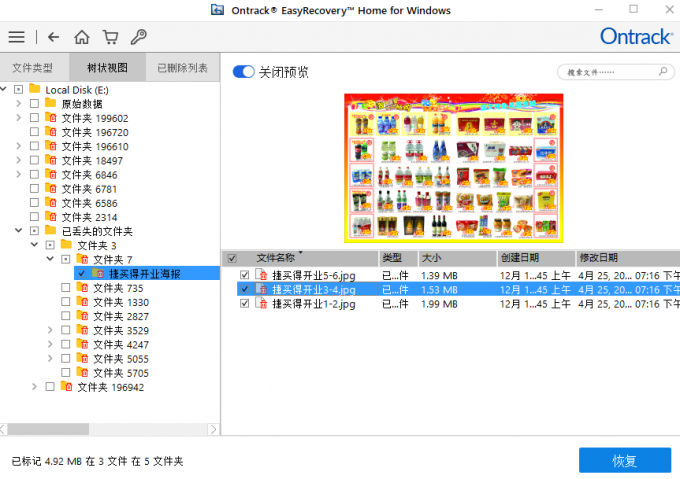Expand 文件夹 18497 node
Image resolution: width=680 pixels, height=479 pixels.
pos(18,160)
